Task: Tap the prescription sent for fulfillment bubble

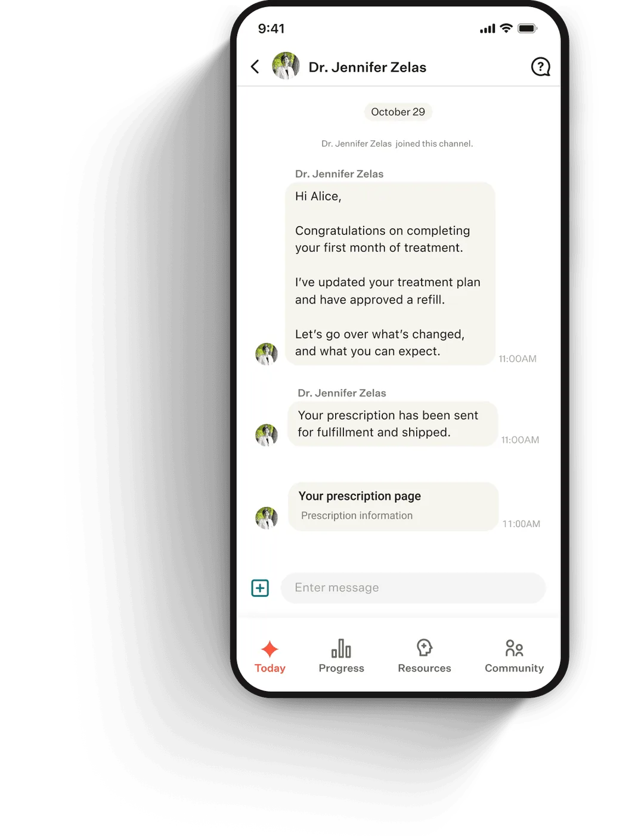Action: click(x=392, y=424)
